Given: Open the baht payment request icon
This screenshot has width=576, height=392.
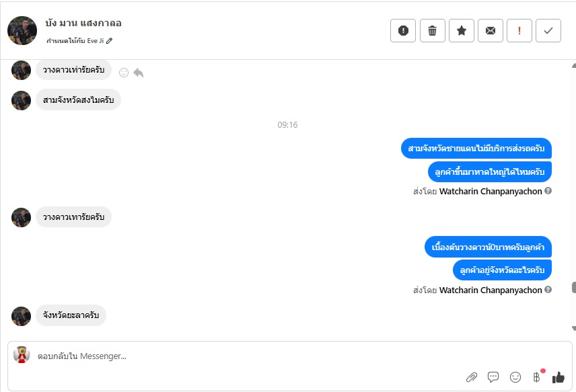Looking at the screenshot, I should 537,377.
